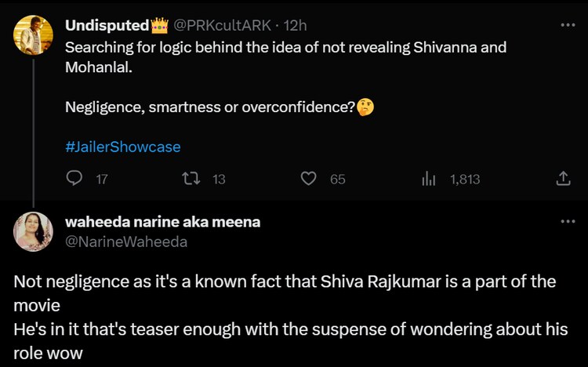Image resolution: width=588 pixels, height=367 pixels.
Task: Click the 65 likes count
Action: [337, 180]
